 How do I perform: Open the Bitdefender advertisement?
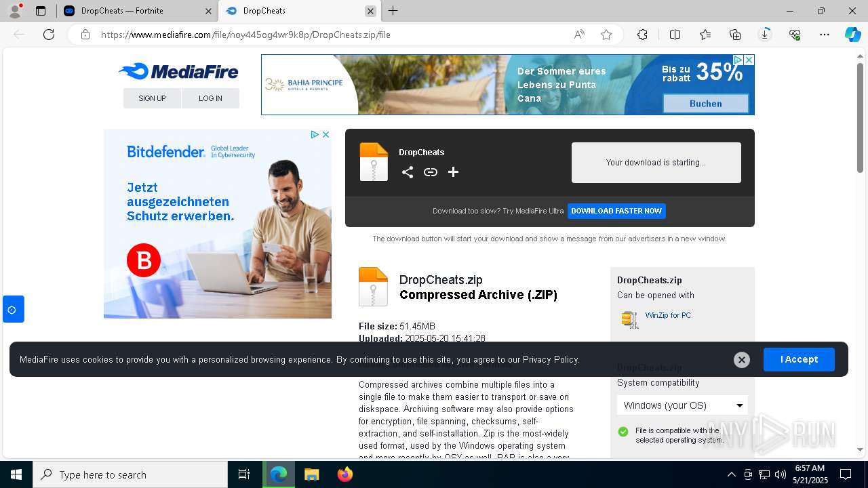click(x=218, y=224)
